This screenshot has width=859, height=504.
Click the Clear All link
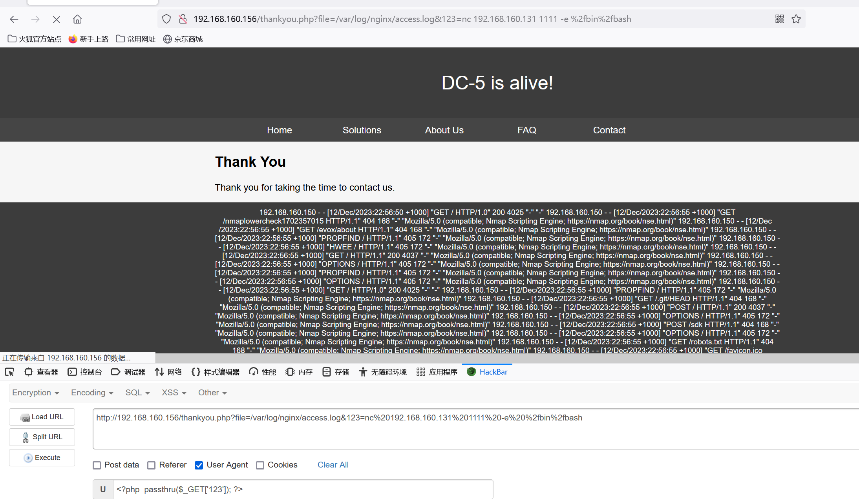point(333,465)
